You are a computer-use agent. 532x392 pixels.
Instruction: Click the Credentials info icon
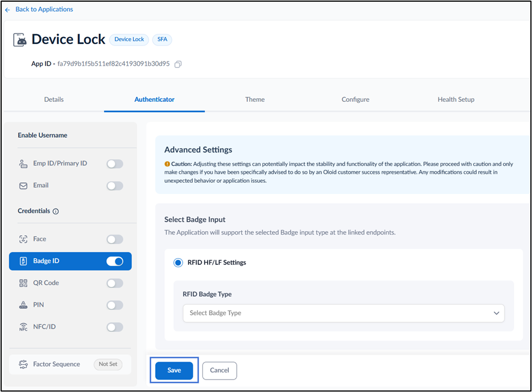tap(56, 211)
